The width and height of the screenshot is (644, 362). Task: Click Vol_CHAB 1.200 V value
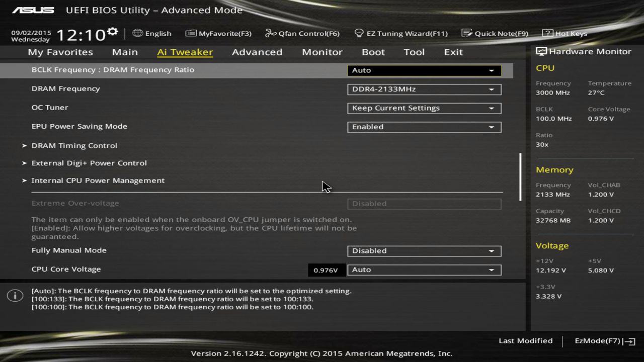point(601,194)
